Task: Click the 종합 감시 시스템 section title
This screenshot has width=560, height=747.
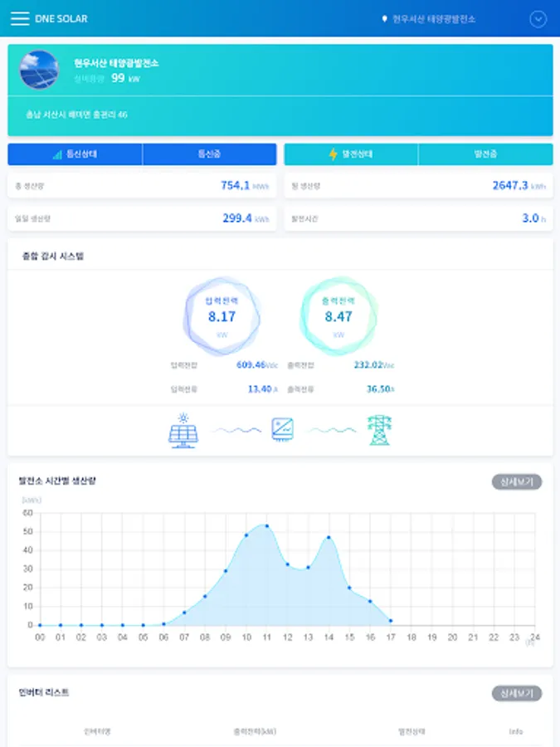Action: pyautogui.click(x=53, y=256)
